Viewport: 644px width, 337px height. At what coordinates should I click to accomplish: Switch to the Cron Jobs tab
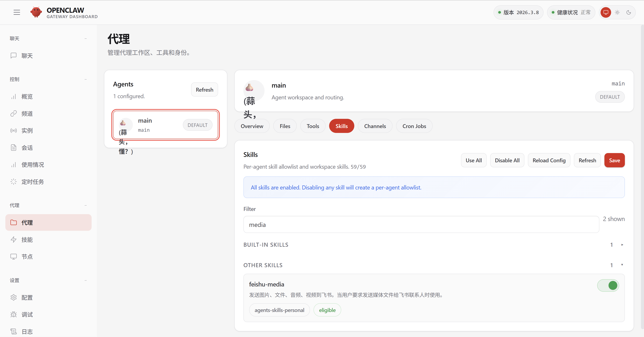tap(414, 126)
